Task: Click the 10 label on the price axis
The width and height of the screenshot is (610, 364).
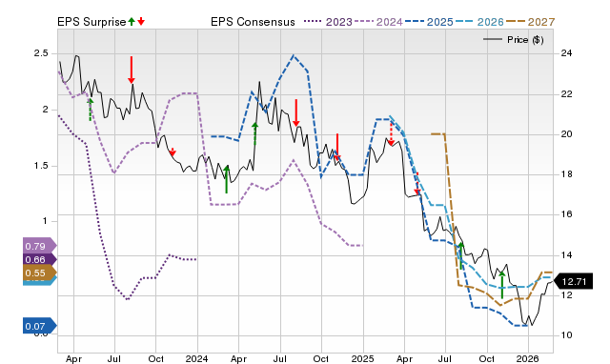Action: click(x=567, y=334)
